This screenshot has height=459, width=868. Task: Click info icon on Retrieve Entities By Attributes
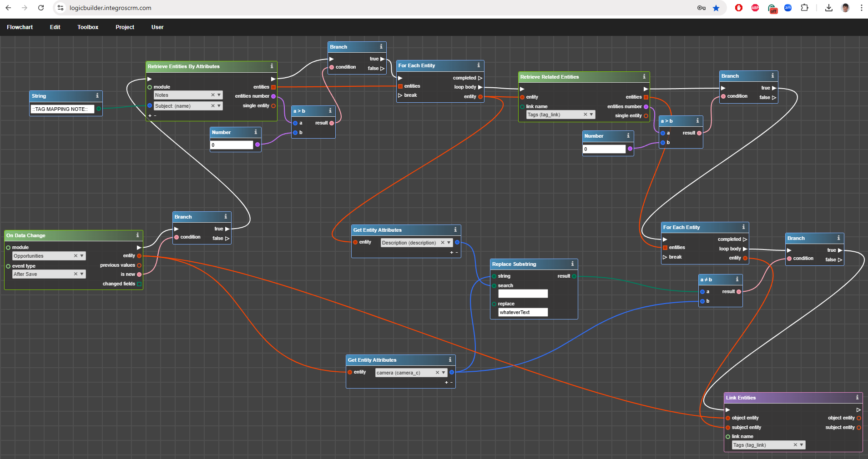[272, 66]
